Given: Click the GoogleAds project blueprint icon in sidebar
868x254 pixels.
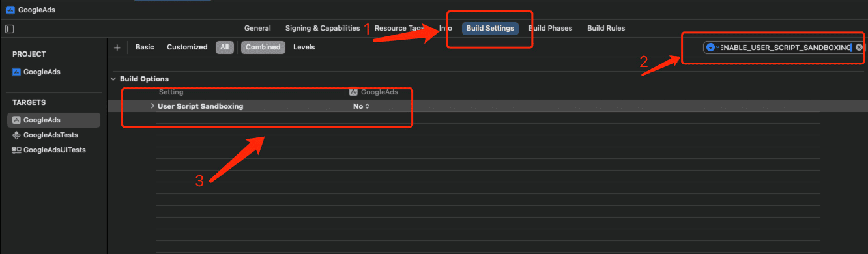Looking at the screenshot, I should click(x=16, y=72).
